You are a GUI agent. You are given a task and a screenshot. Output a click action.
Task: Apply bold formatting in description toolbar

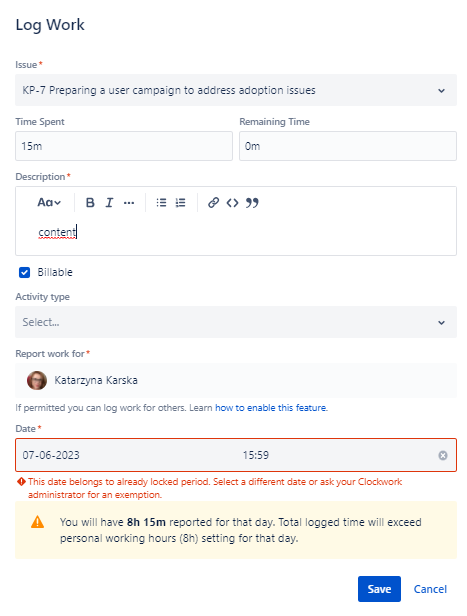(90, 203)
